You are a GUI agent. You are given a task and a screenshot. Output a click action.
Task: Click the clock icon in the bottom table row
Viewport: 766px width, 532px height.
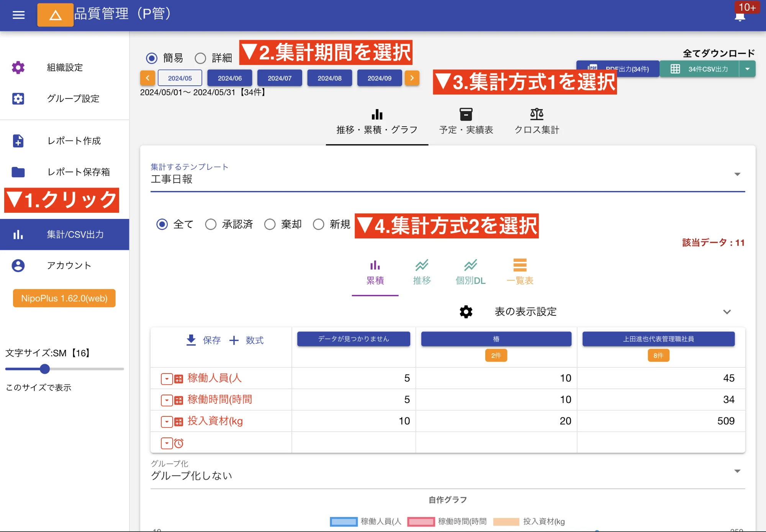click(179, 443)
